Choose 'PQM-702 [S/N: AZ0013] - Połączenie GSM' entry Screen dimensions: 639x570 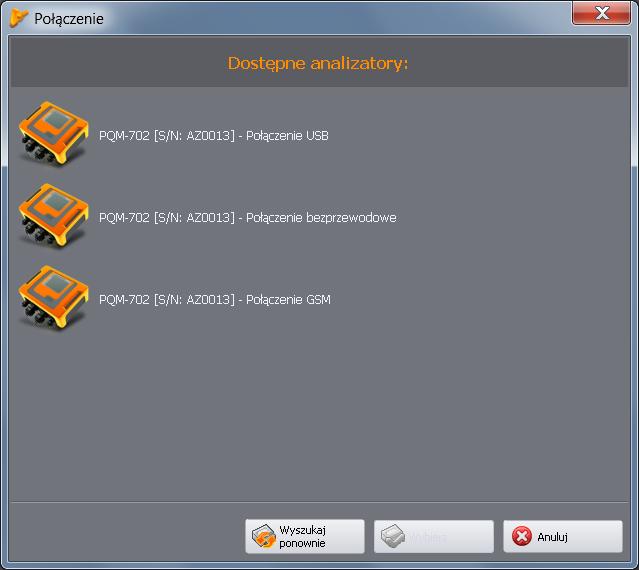pyautogui.click(x=215, y=299)
